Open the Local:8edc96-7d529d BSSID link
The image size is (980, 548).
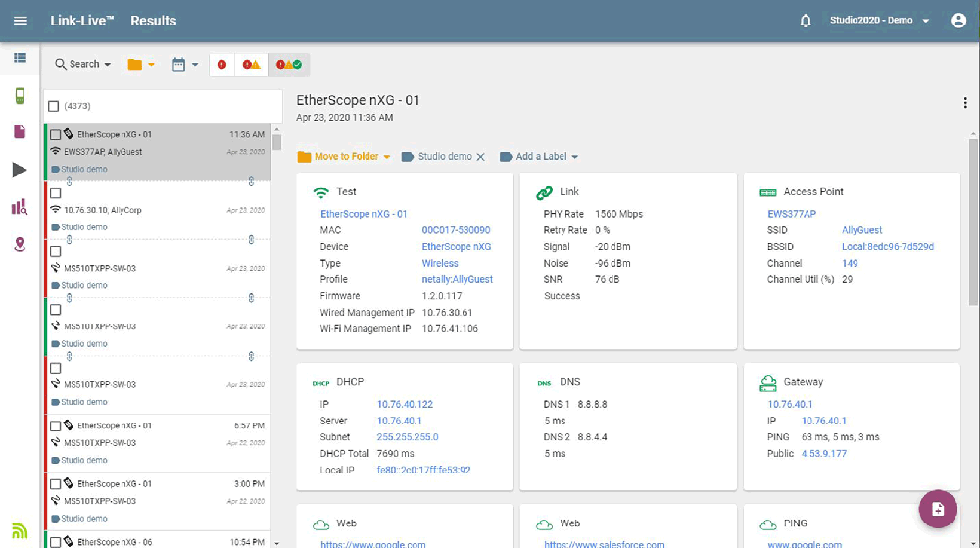coord(888,247)
